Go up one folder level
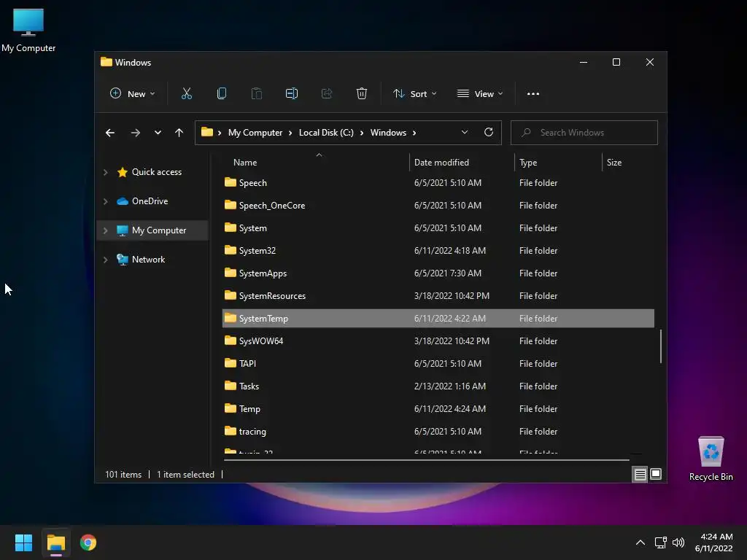This screenshot has height=560, width=747. [179, 133]
